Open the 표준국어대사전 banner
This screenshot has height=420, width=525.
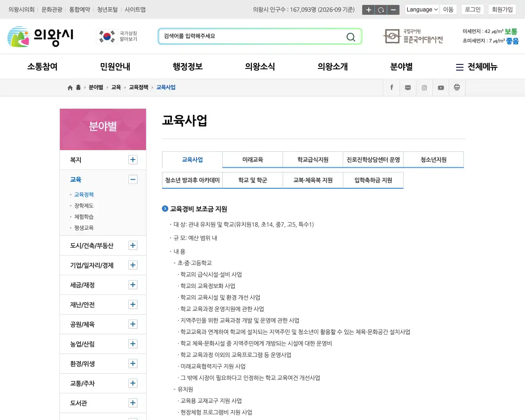[x=413, y=37]
